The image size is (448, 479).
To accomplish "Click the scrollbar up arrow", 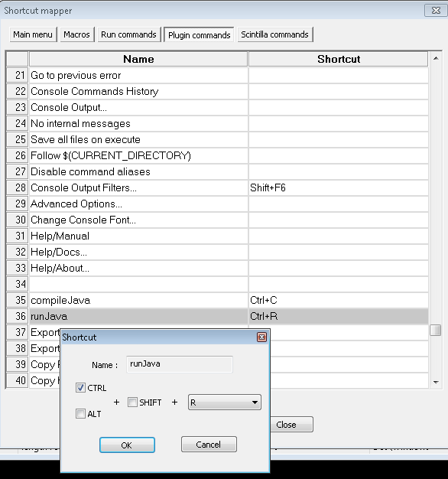I will (436, 58).
